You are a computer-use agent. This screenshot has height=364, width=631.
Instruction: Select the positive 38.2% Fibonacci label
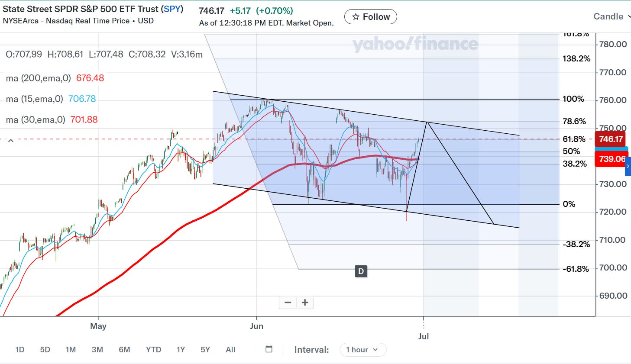[574, 164]
